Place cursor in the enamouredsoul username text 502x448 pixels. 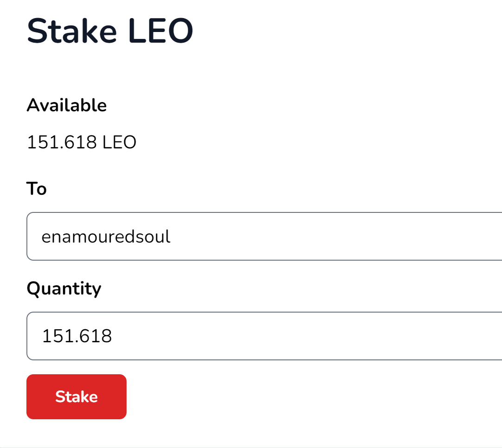tap(106, 237)
